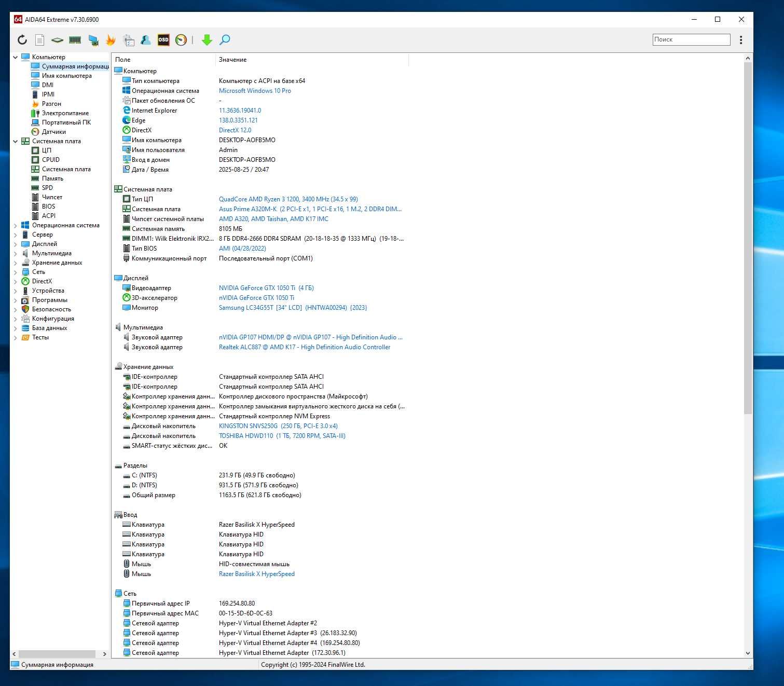
Task: Select the SPD tree item
Action: click(47, 188)
